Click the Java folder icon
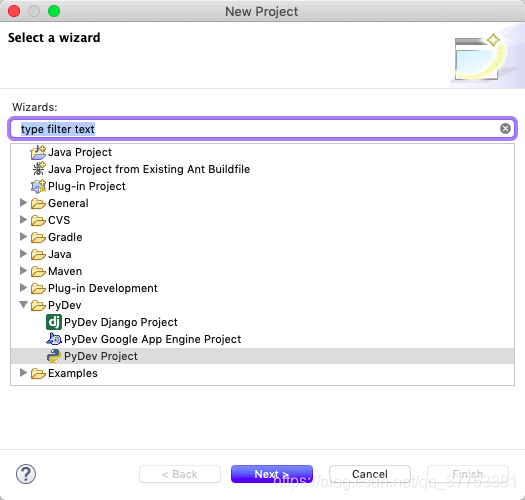 coord(38,255)
